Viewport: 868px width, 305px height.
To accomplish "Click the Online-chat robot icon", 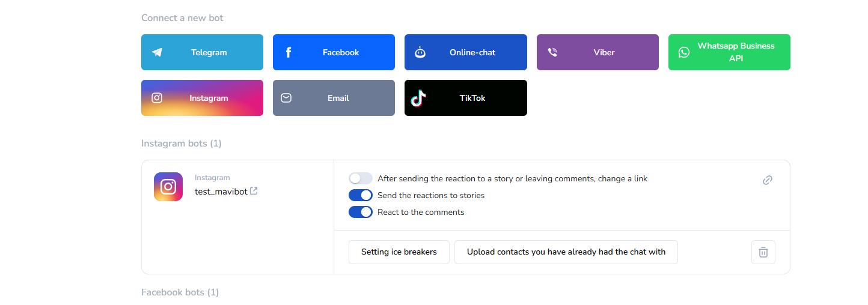I will point(420,52).
